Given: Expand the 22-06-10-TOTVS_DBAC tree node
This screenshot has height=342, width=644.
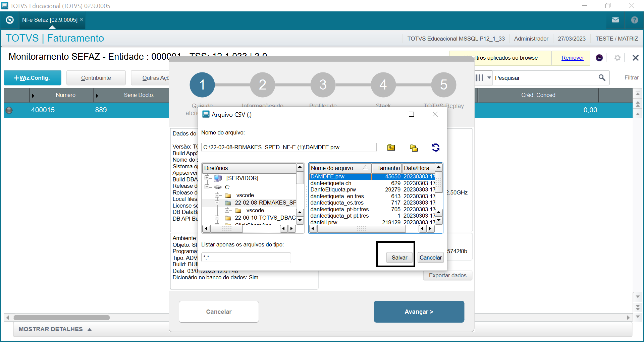Looking at the screenshot, I should point(217,218).
